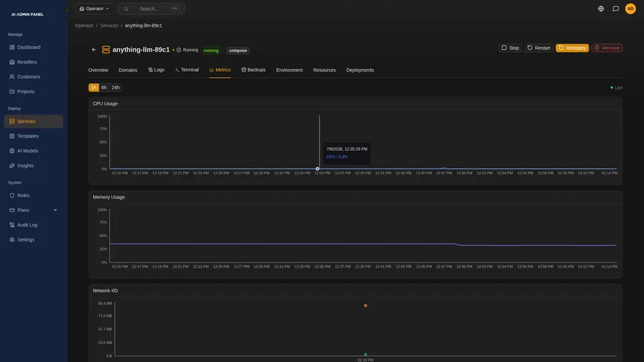Click the Memory Usage chart title
Screen dimensions: 644x362
point(109,197)
